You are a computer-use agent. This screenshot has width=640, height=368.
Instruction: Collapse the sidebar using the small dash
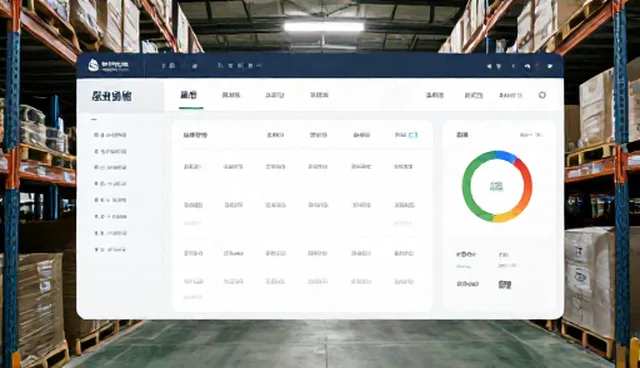coord(94,120)
